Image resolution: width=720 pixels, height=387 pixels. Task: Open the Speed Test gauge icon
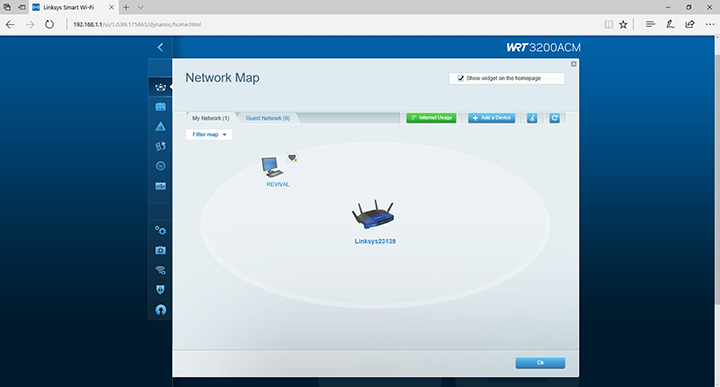[x=160, y=166]
